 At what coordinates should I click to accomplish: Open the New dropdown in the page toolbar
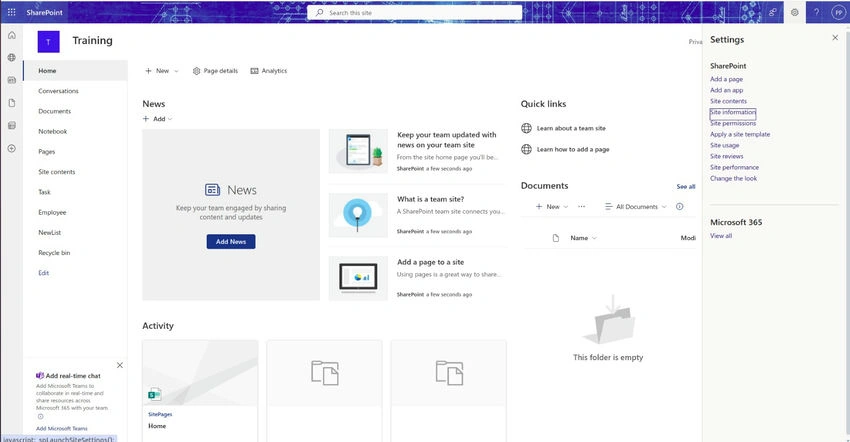coord(162,71)
